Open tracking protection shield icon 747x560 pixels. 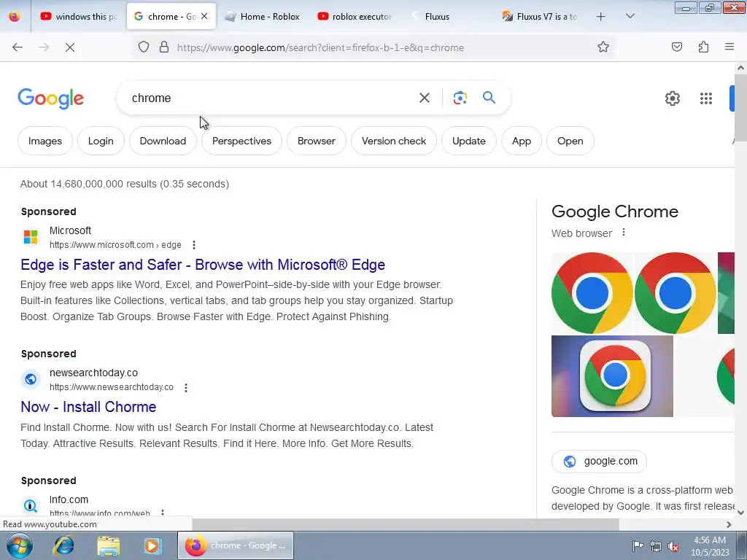coord(144,47)
